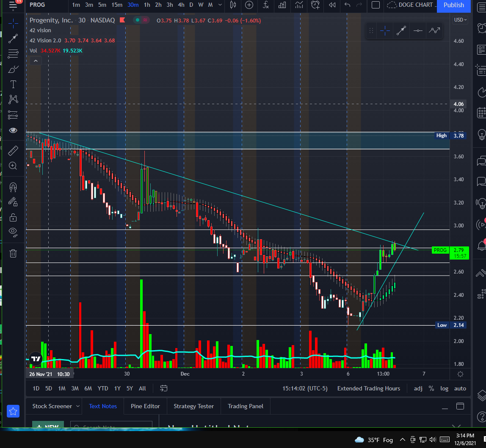Viewport: 486px width, 448px height.
Task: Switch to the 1m timeframe
Action: pos(76,5)
